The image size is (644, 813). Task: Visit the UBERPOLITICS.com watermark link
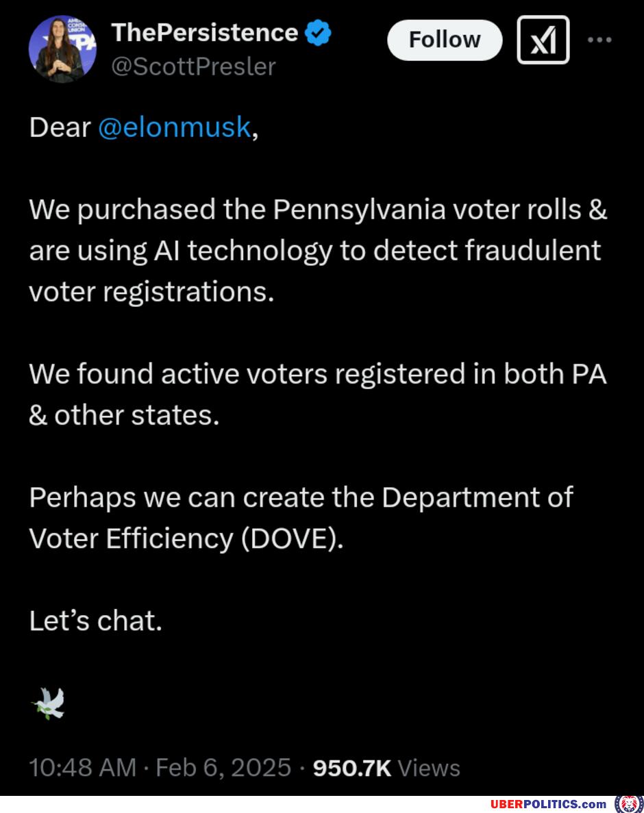[548, 804]
